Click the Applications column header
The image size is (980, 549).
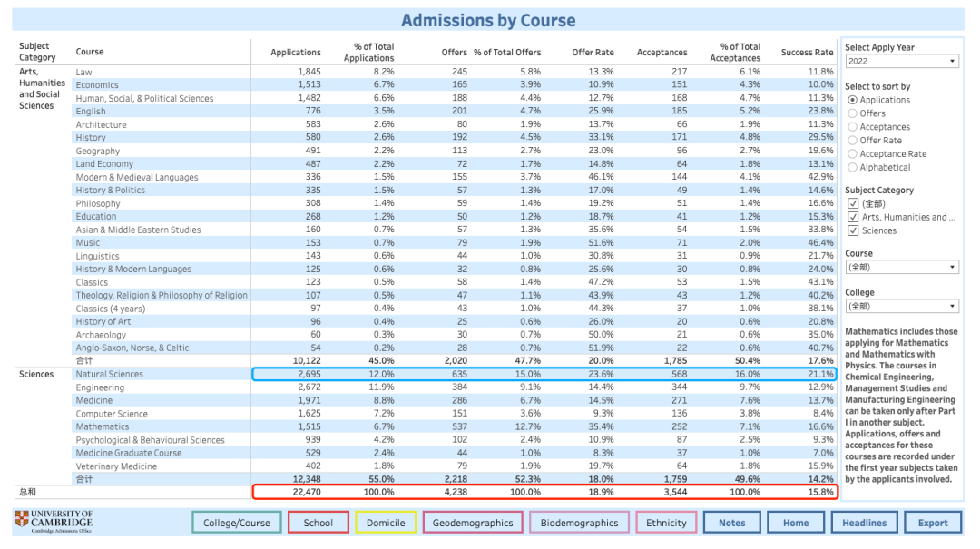tap(296, 53)
